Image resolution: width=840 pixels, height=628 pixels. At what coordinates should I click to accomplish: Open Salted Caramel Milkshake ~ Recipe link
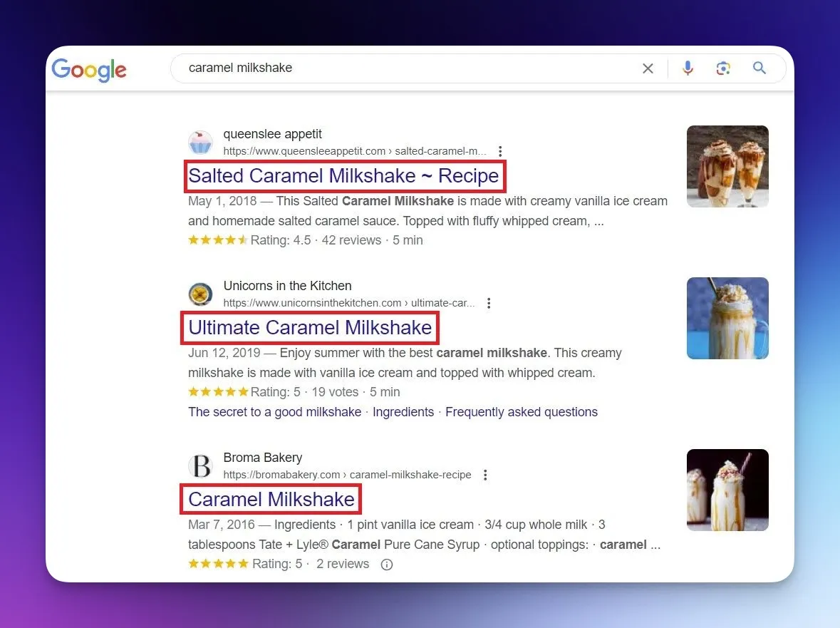pos(343,176)
